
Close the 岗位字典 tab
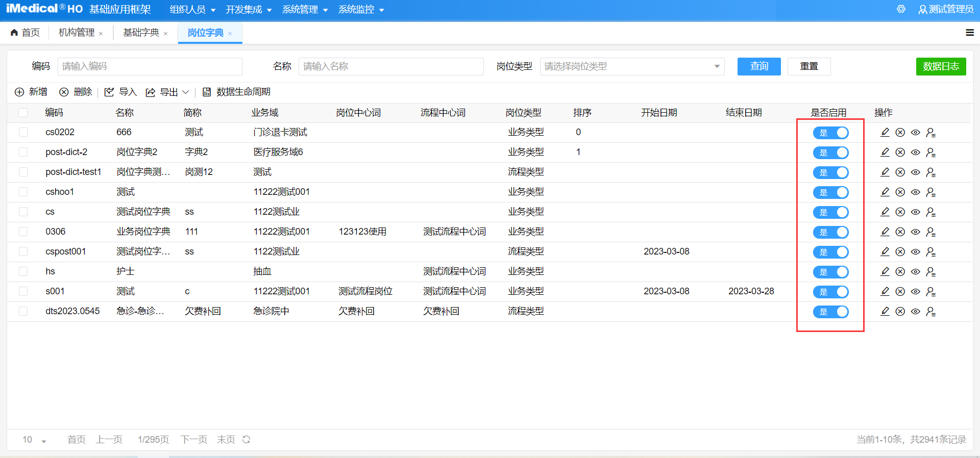click(x=230, y=34)
